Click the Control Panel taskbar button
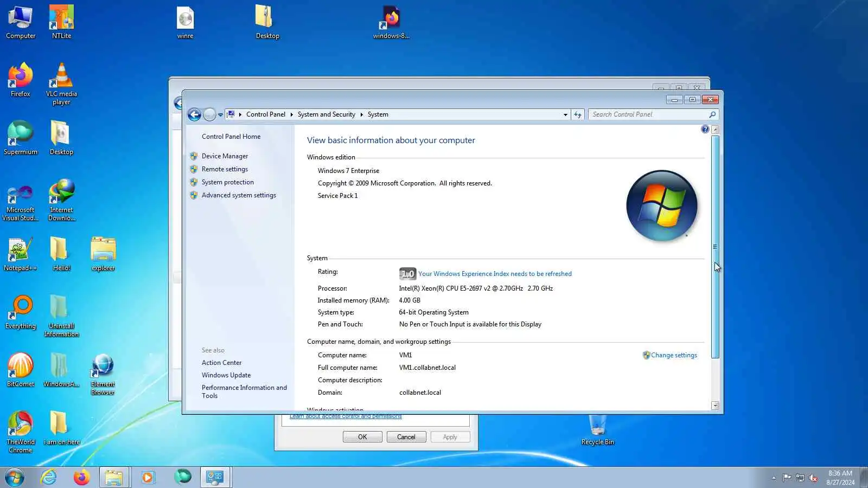The height and width of the screenshot is (488, 868). (215, 478)
